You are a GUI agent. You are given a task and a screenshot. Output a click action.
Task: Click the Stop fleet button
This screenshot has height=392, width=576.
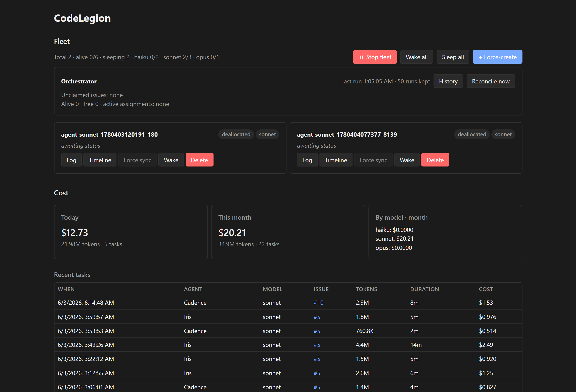375,57
